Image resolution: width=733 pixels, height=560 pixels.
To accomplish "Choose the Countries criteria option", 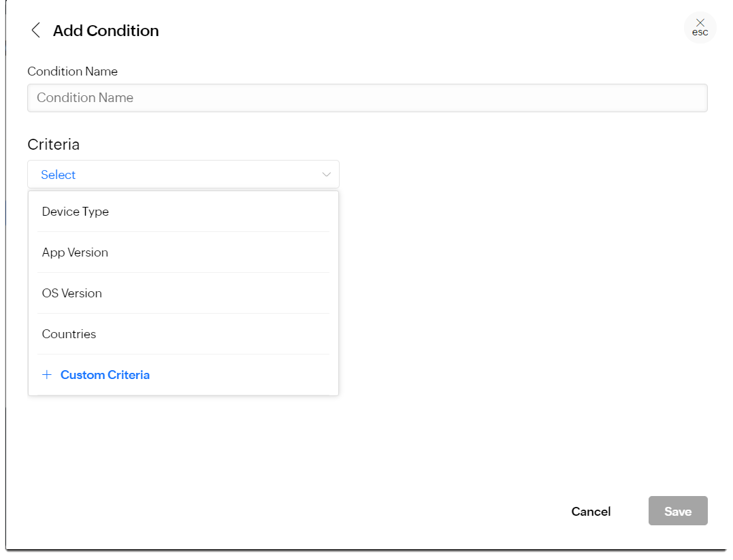I will 69,334.
